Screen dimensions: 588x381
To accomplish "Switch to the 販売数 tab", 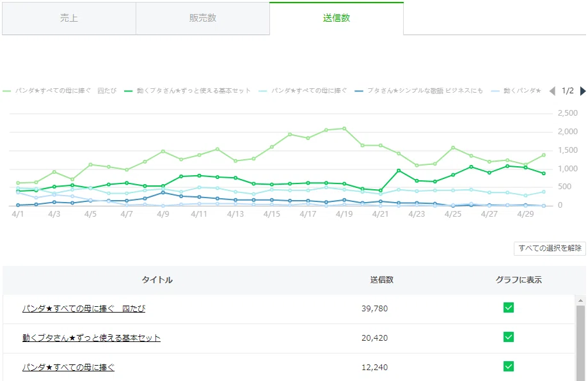I will [203, 19].
